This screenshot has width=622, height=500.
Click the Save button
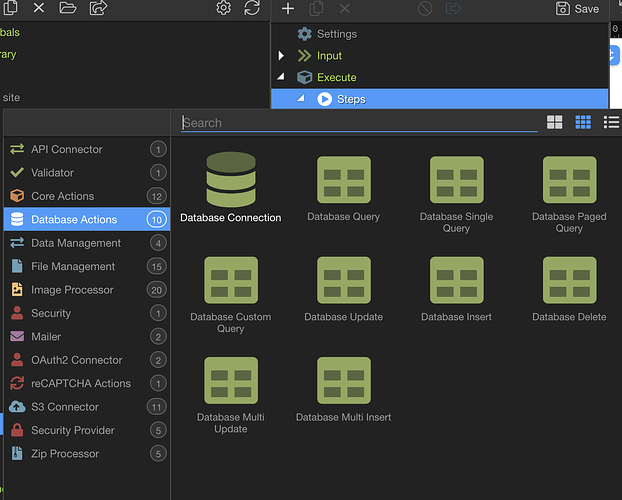pyautogui.click(x=577, y=9)
